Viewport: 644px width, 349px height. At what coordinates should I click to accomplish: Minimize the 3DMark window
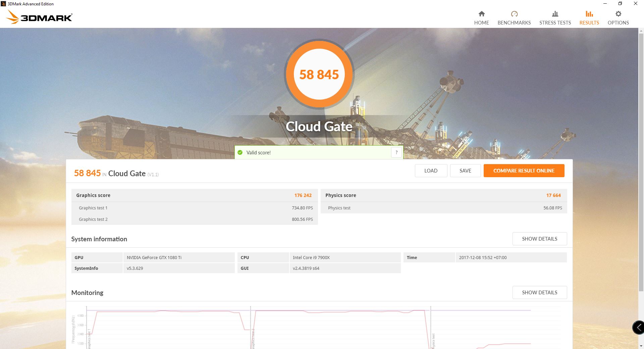(605, 4)
